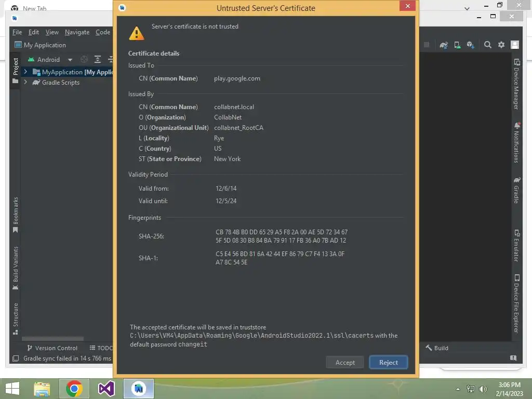Click the play.google.com common name value
The width and height of the screenshot is (532, 399).
(x=237, y=78)
